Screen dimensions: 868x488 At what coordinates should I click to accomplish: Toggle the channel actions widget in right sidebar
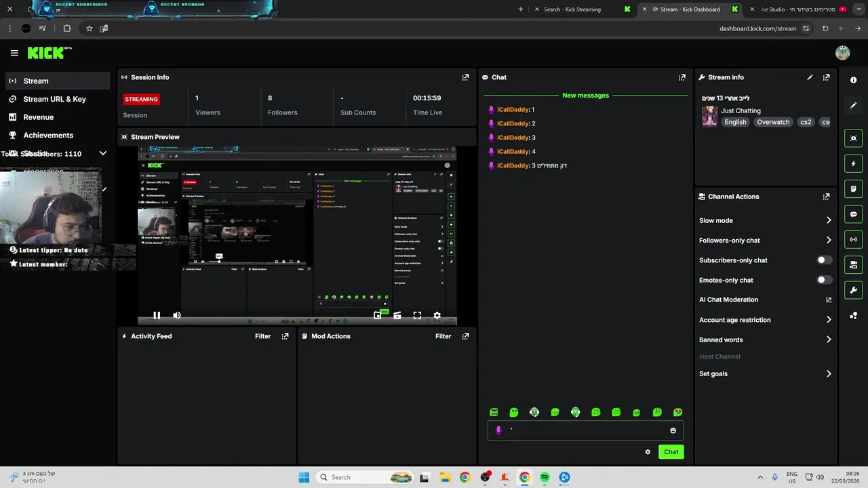click(853, 265)
